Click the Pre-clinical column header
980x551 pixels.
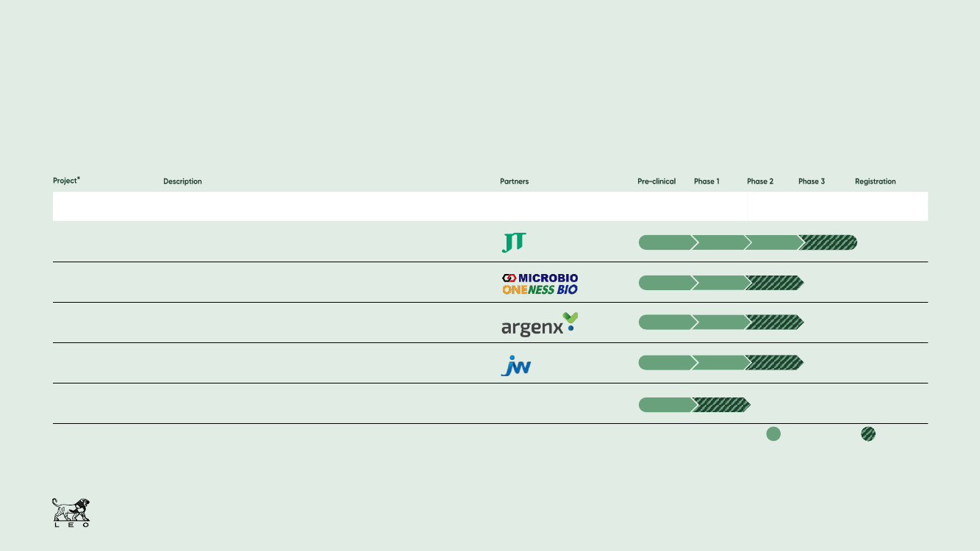(656, 181)
